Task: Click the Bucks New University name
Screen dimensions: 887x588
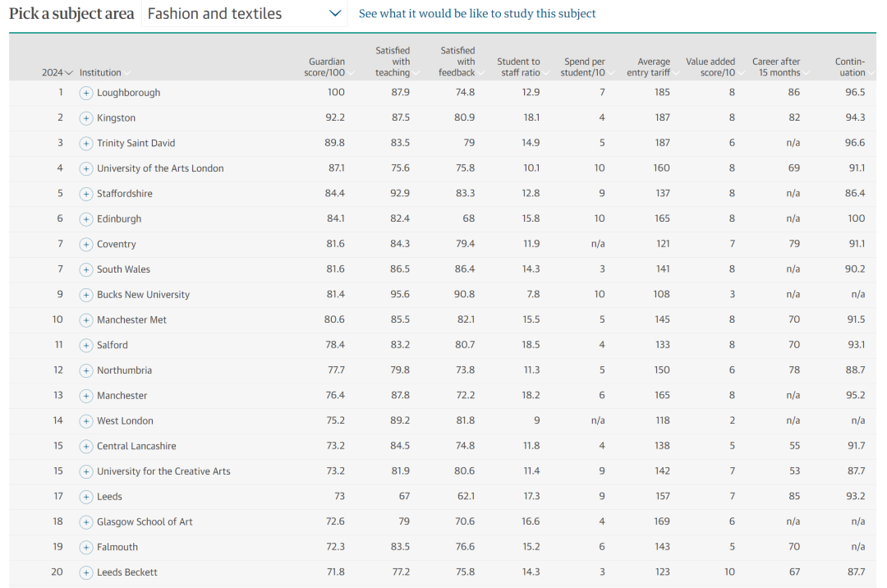Action: 143,295
